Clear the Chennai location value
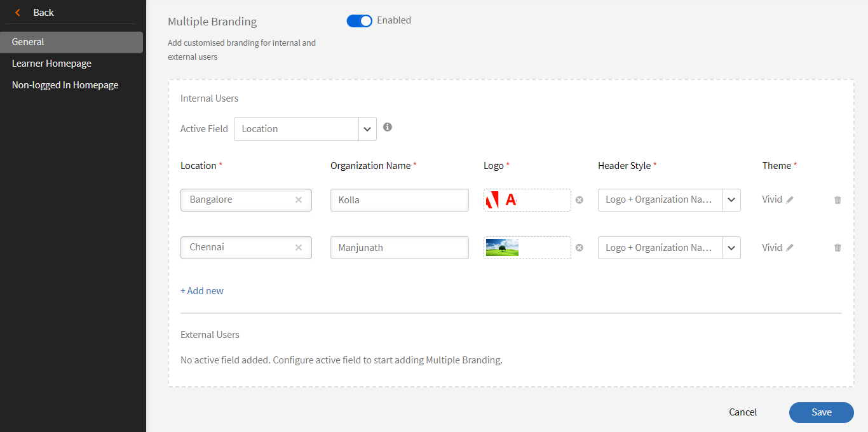868x432 pixels. (299, 248)
